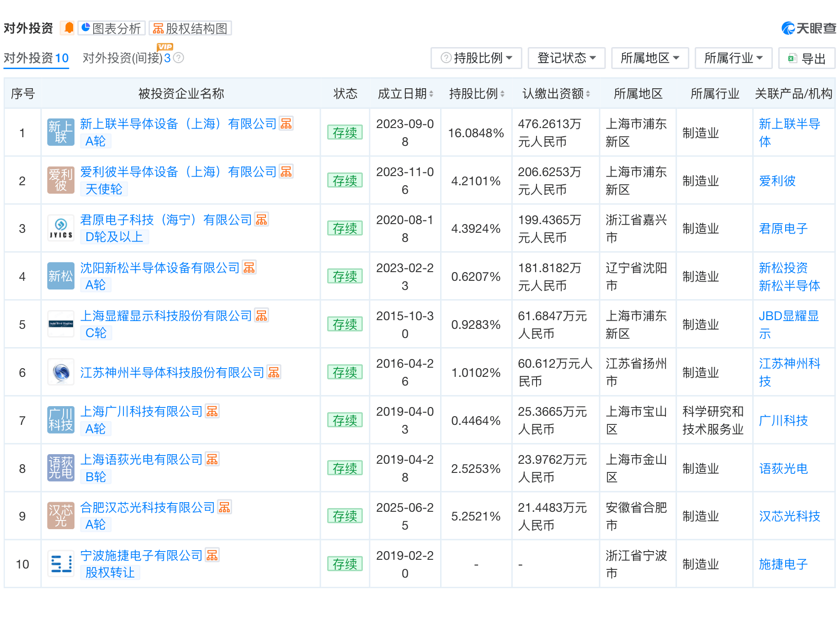Viewport: 840px width, 622px height.
Task: Click equity chart icon next to 上海显耀显示科技
Action: coord(261,316)
